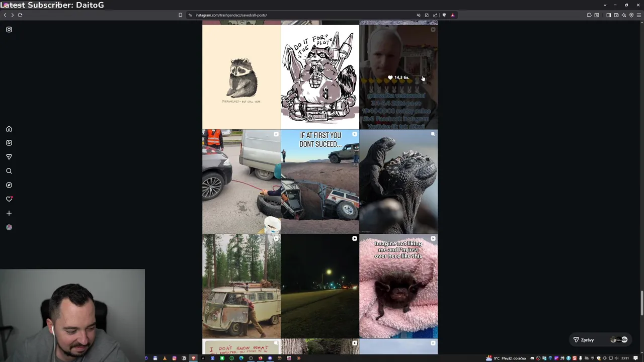This screenshot has height=362, width=644.
Task: Open the notification center icon in taskbar
Action: 636,358
